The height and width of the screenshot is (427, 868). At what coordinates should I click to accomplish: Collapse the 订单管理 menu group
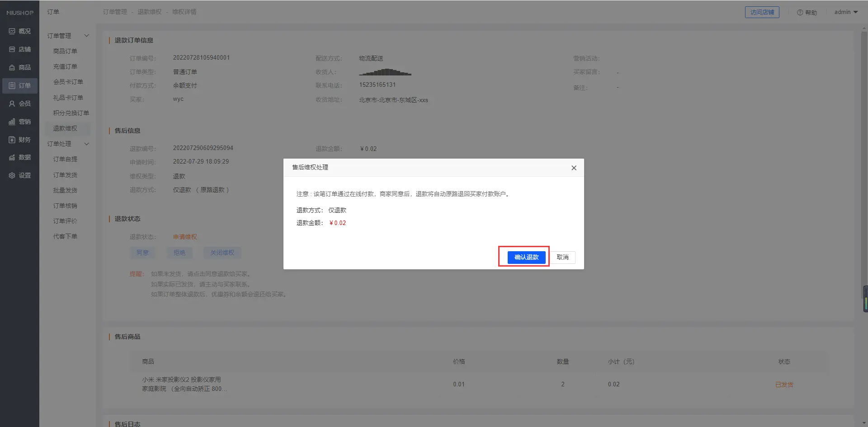tap(86, 36)
